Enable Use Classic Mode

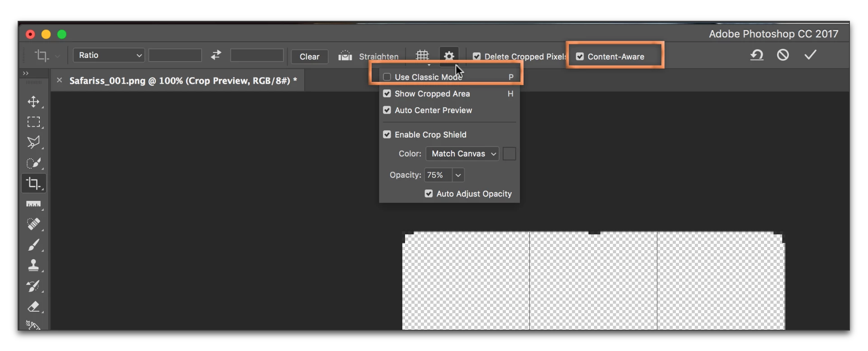tap(387, 77)
